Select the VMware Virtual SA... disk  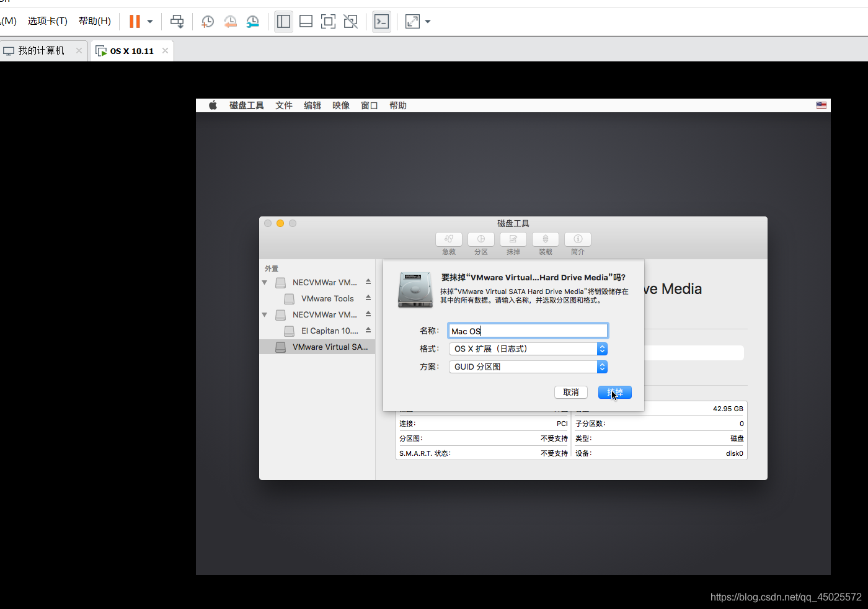(x=317, y=347)
